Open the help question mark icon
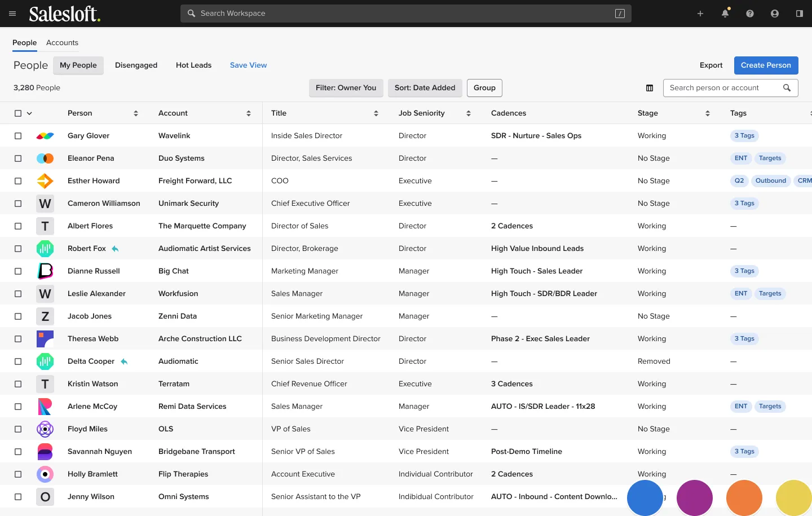This screenshot has width=812, height=516. (750, 14)
